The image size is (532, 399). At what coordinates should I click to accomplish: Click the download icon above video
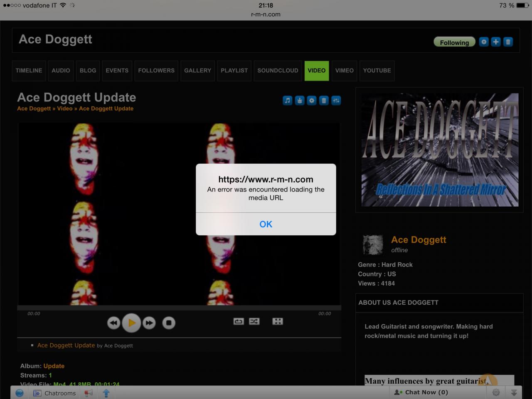point(300,100)
